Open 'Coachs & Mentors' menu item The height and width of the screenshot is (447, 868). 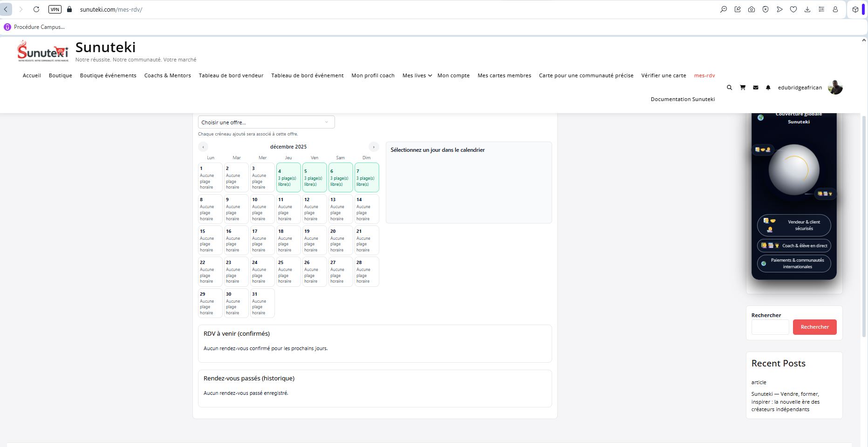167,75
